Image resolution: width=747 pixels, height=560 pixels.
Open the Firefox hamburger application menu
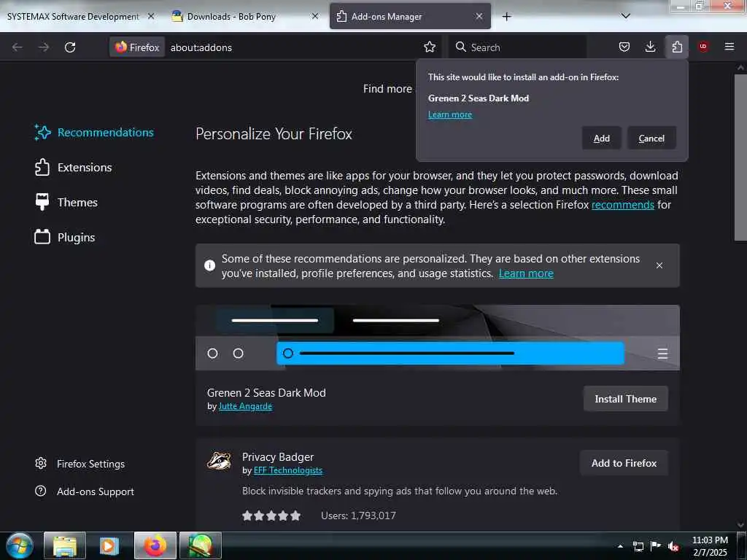tap(729, 47)
